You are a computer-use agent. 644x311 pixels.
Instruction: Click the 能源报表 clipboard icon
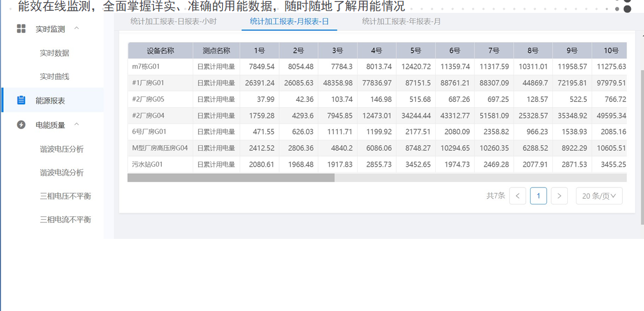(x=21, y=100)
